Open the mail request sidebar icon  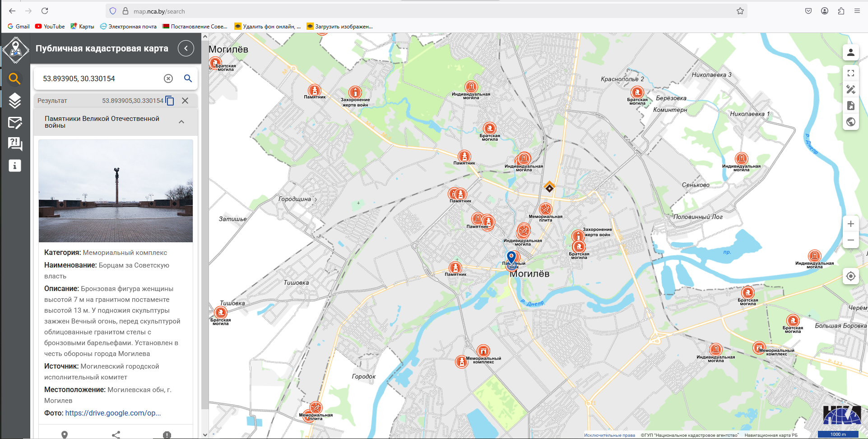[15, 122]
